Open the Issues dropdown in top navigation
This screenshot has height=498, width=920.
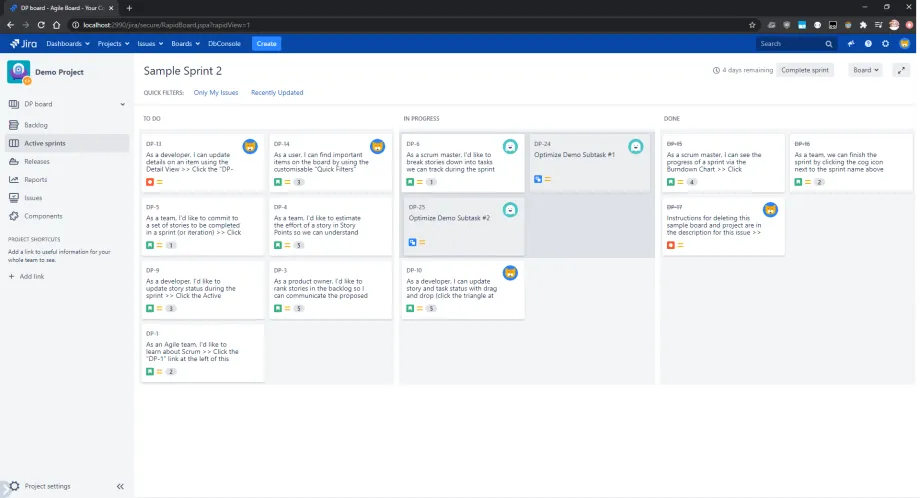150,44
